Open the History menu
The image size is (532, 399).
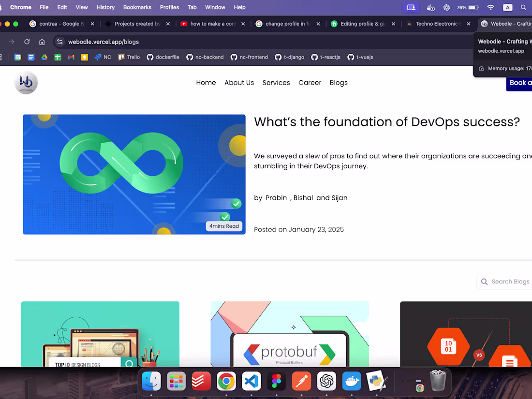point(105,7)
